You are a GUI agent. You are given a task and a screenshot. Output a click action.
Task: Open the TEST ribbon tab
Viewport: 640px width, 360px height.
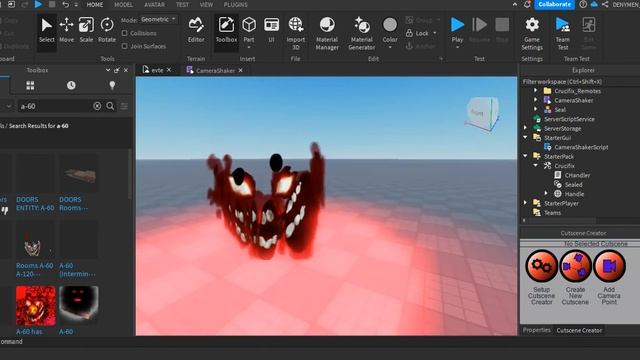(x=182, y=4)
